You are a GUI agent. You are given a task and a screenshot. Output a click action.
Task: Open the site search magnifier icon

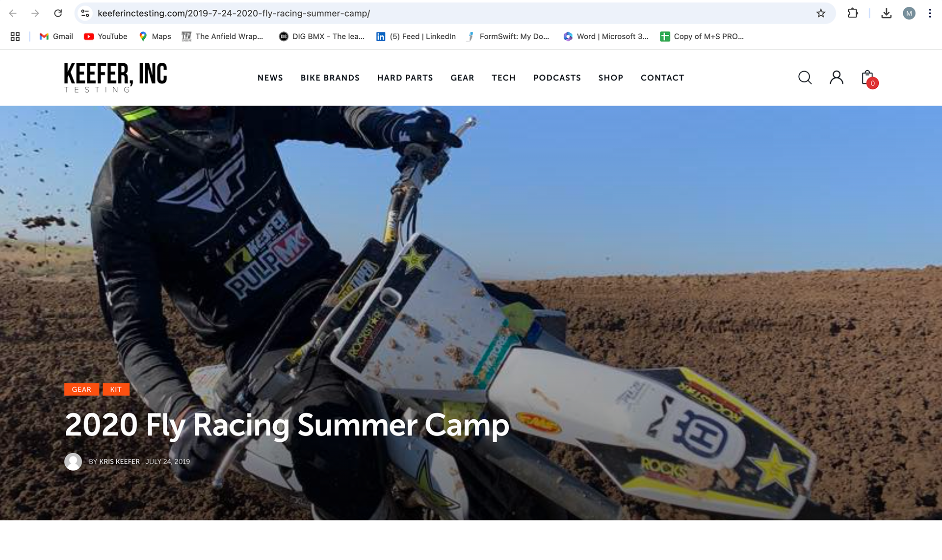point(805,77)
